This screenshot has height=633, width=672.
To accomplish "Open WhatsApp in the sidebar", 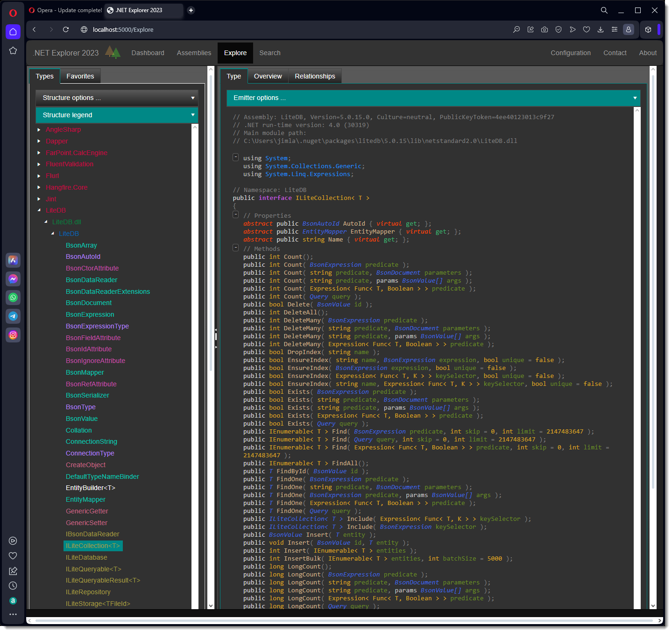I will click(13, 298).
